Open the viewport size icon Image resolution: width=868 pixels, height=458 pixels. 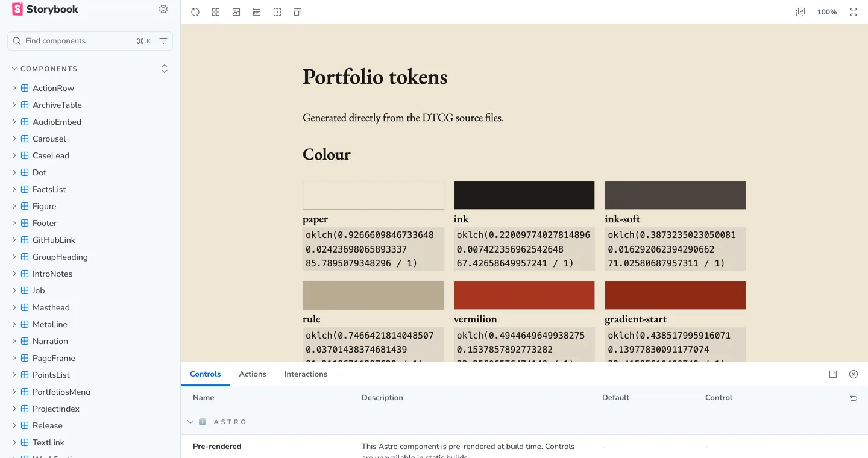point(298,12)
